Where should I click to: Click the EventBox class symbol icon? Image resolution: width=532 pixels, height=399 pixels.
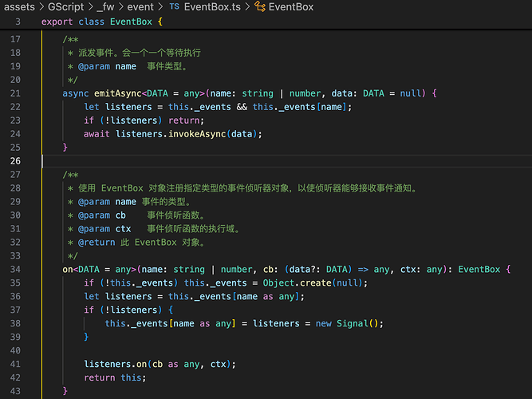(260, 7)
